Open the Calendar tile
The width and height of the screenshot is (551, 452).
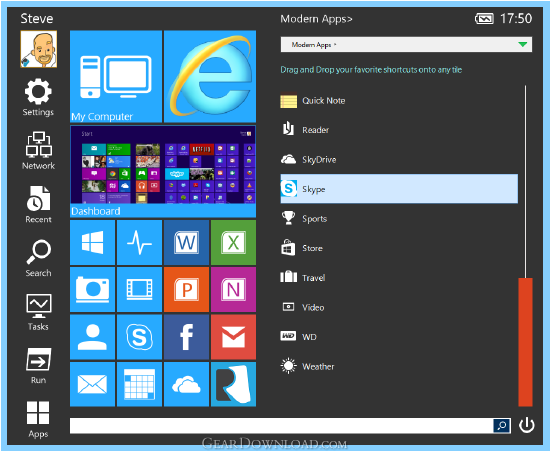[x=140, y=384]
